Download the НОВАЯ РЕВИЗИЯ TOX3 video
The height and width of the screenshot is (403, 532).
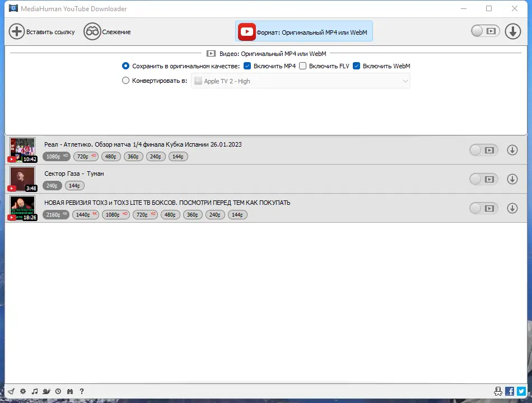512,208
